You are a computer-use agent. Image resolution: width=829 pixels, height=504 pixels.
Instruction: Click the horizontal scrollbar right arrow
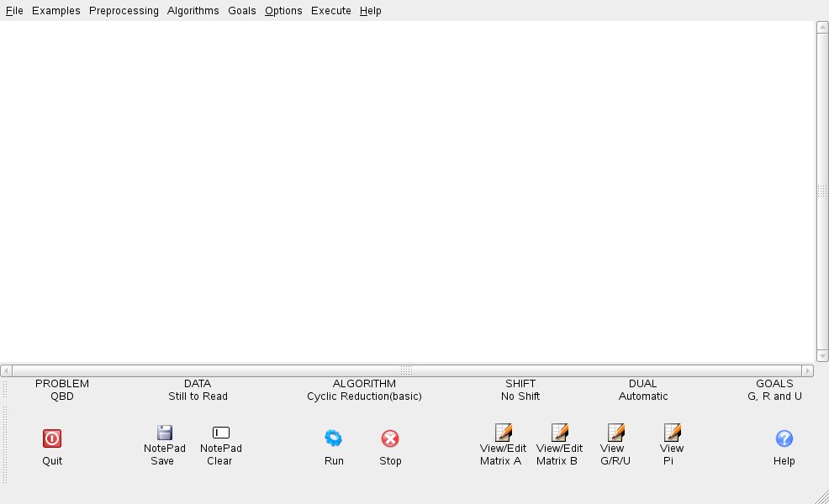click(808, 370)
